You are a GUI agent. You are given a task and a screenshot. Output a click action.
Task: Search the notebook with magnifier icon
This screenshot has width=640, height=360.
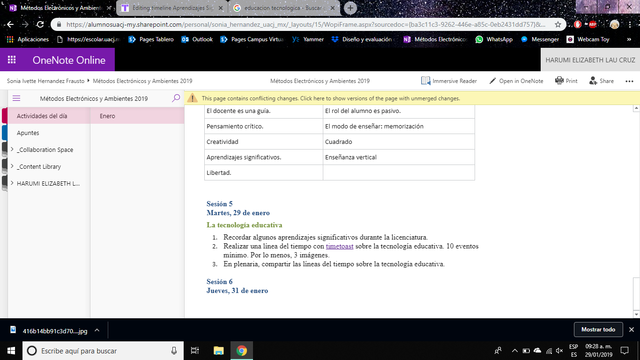pos(176,98)
